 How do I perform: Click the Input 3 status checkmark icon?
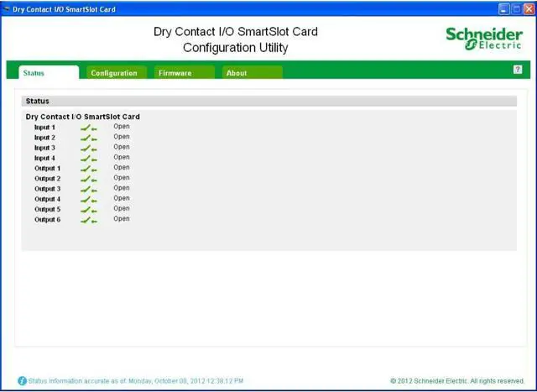point(88,148)
